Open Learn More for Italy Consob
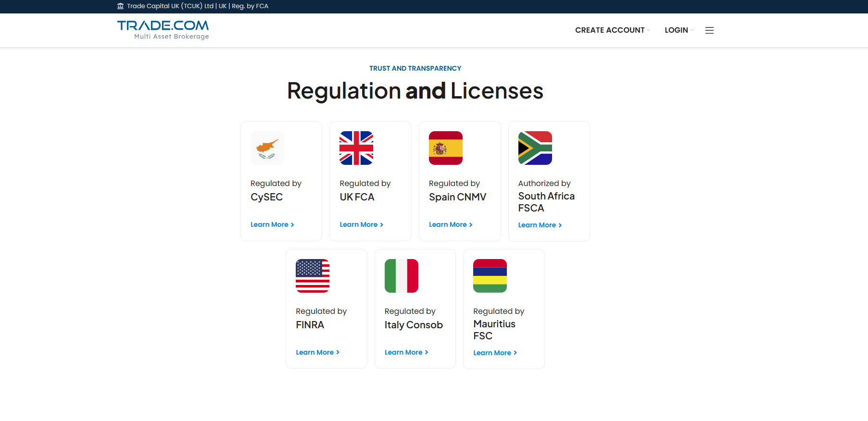Image resolution: width=868 pixels, height=421 pixels. click(406, 352)
